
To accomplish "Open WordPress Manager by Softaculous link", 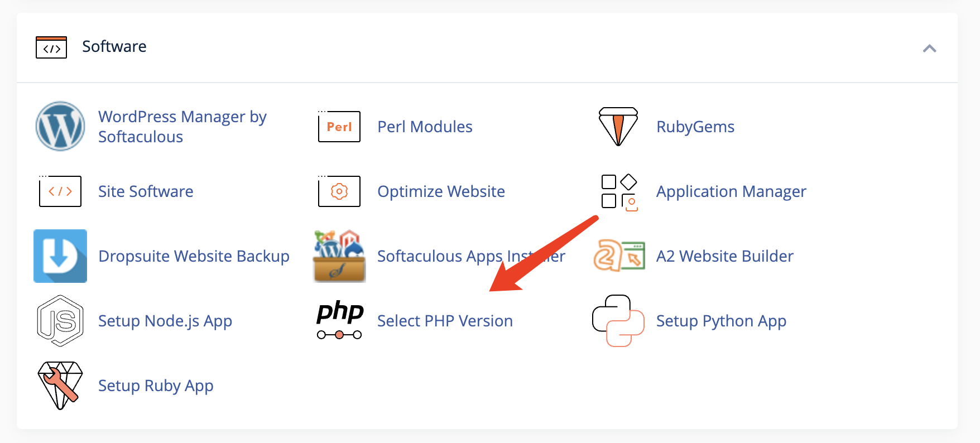I will [x=182, y=127].
